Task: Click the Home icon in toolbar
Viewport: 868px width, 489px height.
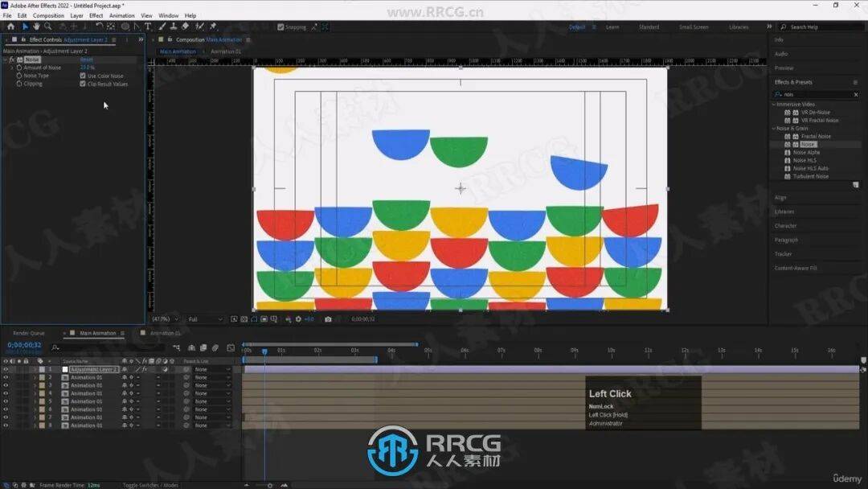Action: 11,27
